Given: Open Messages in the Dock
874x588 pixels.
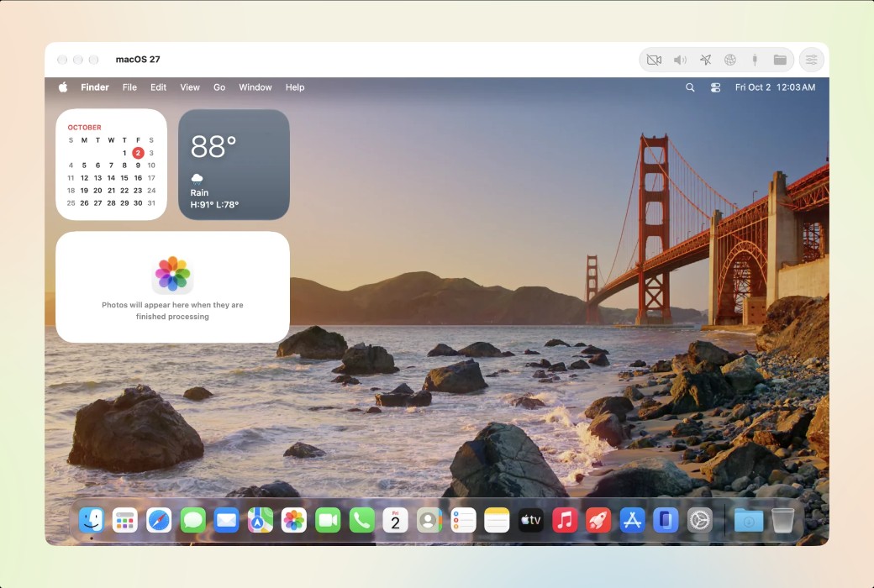Looking at the screenshot, I should pyautogui.click(x=192, y=521).
